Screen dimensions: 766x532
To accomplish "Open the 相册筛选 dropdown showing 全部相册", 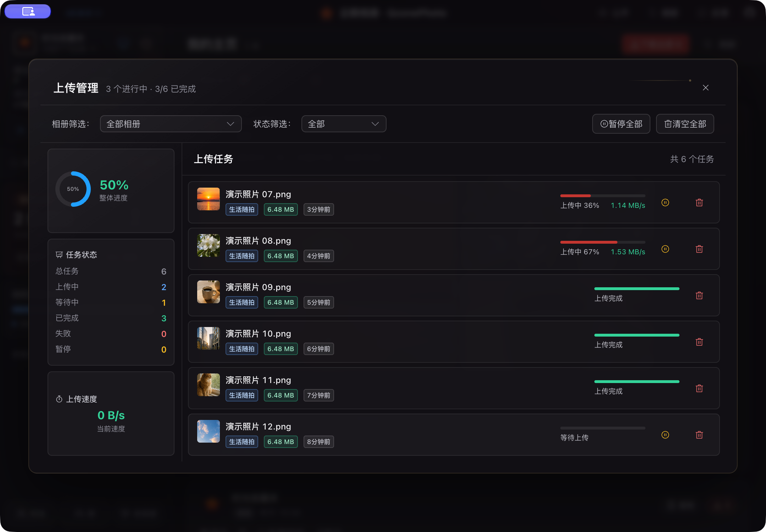I will click(x=171, y=124).
